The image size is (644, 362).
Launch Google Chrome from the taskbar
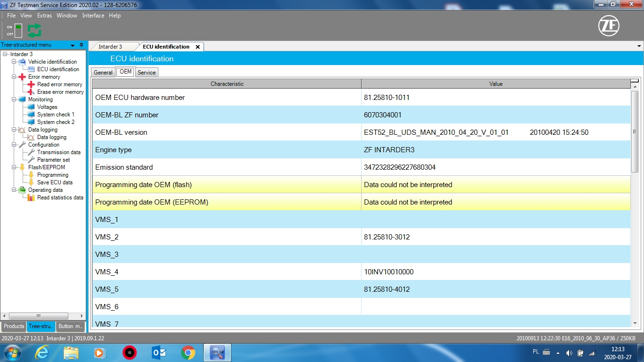click(x=188, y=353)
